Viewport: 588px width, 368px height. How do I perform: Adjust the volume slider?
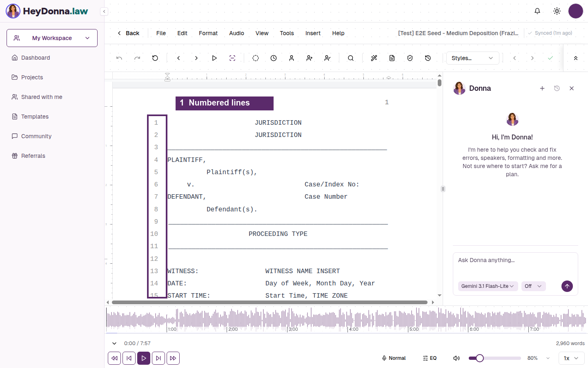click(494, 358)
